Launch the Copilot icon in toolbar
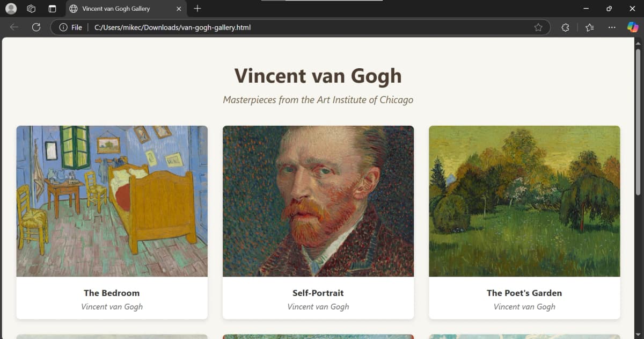The height and width of the screenshot is (339, 644). [633, 27]
